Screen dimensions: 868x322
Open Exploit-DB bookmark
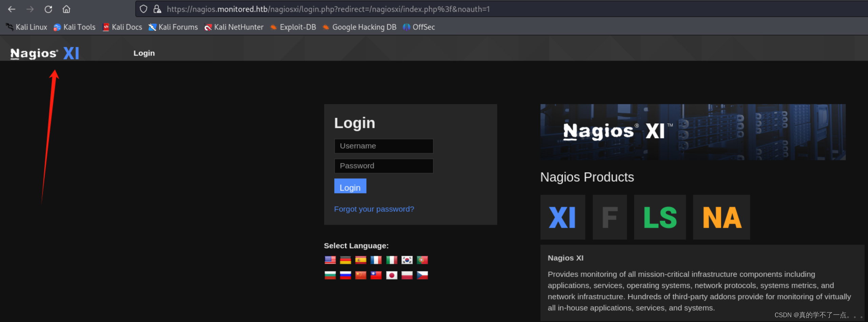(293, 27)
